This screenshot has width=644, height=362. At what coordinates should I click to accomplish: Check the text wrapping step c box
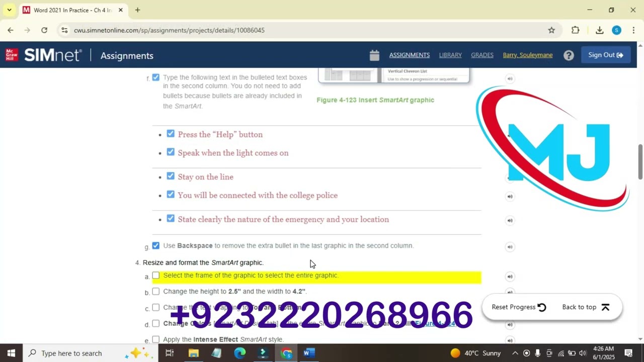[x=156, y=307]
